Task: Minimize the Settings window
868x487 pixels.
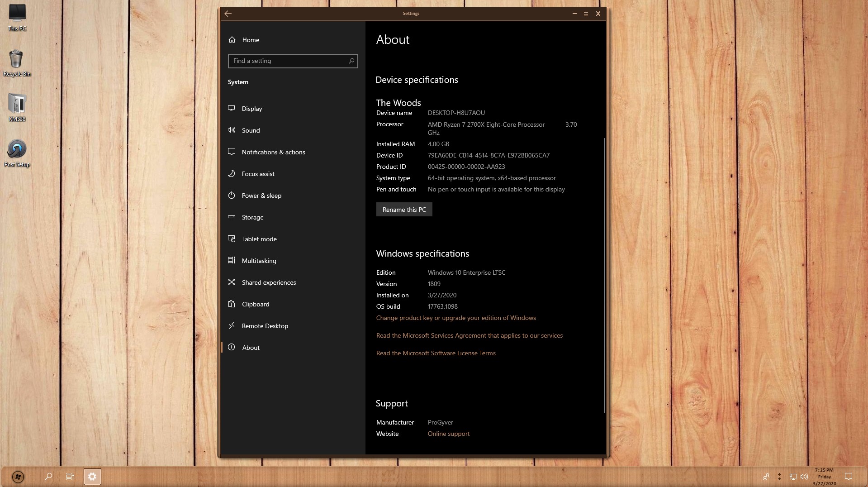Action: (574, 14)
